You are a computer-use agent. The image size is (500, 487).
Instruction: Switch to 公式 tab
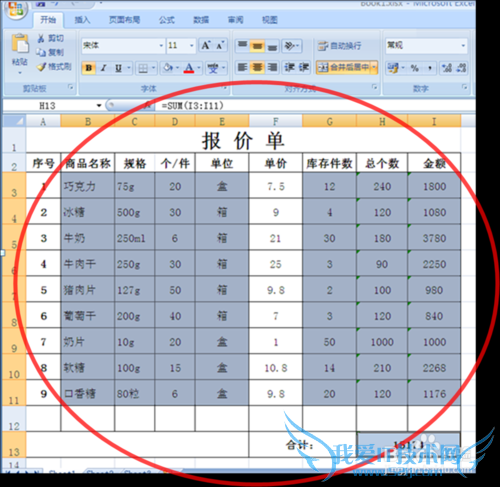pos(166,20)
